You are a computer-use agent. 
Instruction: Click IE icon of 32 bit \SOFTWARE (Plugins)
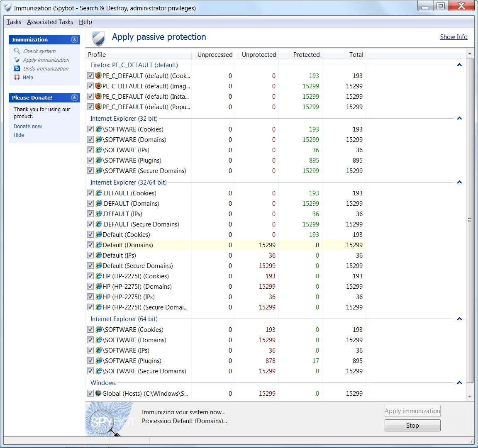98,160
